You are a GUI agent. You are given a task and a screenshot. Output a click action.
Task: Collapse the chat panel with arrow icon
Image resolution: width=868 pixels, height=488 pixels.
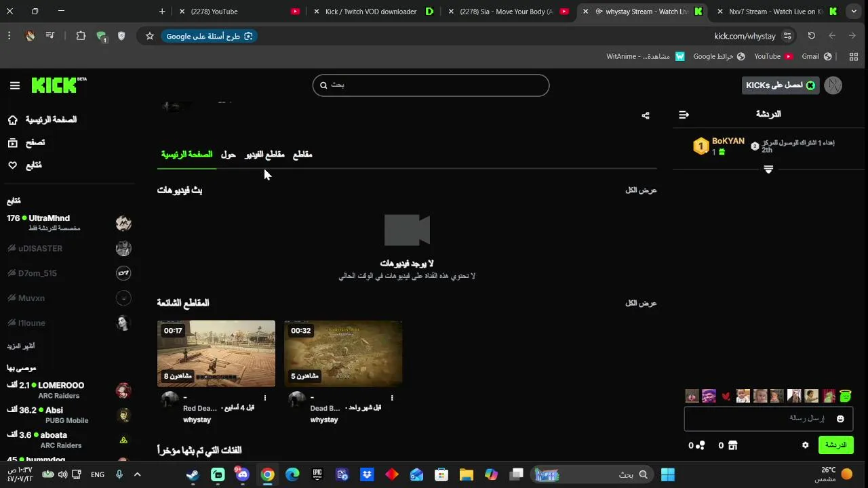(x=684, y=115)
